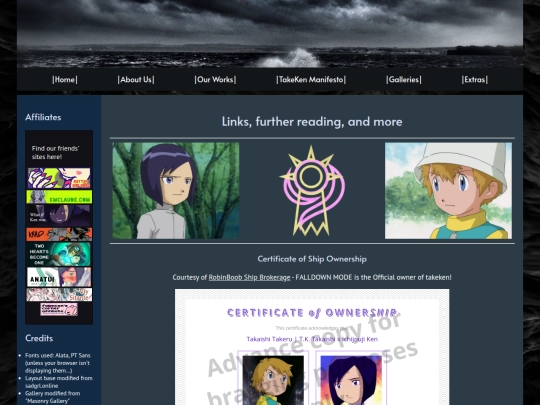Open the 'What if Ken was' affiliate banner
The width and height of the screenshot is (540, 405).
tap(59, 216)
